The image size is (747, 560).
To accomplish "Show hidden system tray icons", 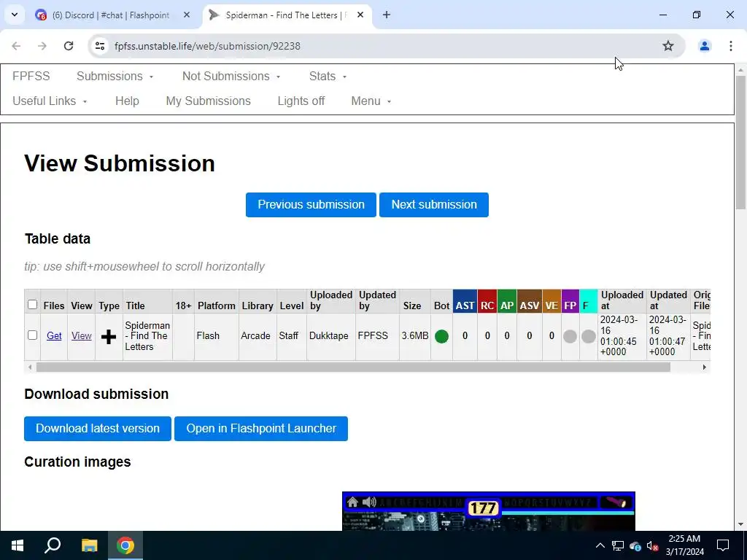I will (x=600, y=545).
